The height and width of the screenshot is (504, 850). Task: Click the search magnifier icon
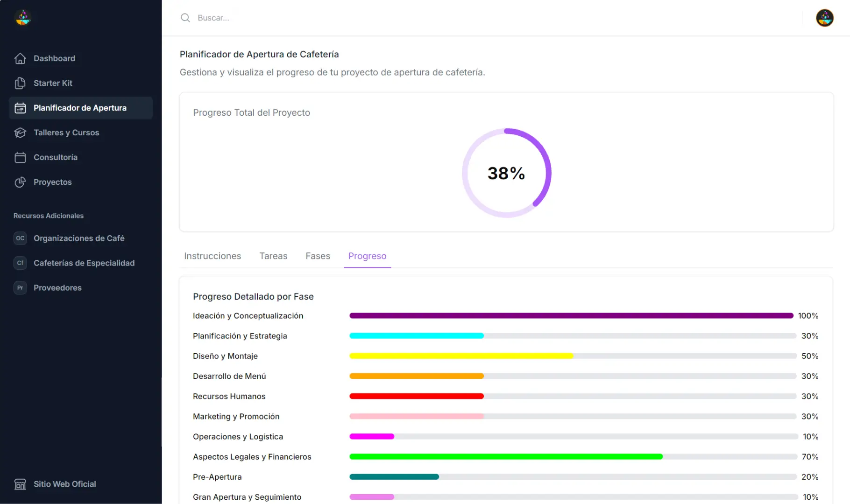tap(185, 18)
